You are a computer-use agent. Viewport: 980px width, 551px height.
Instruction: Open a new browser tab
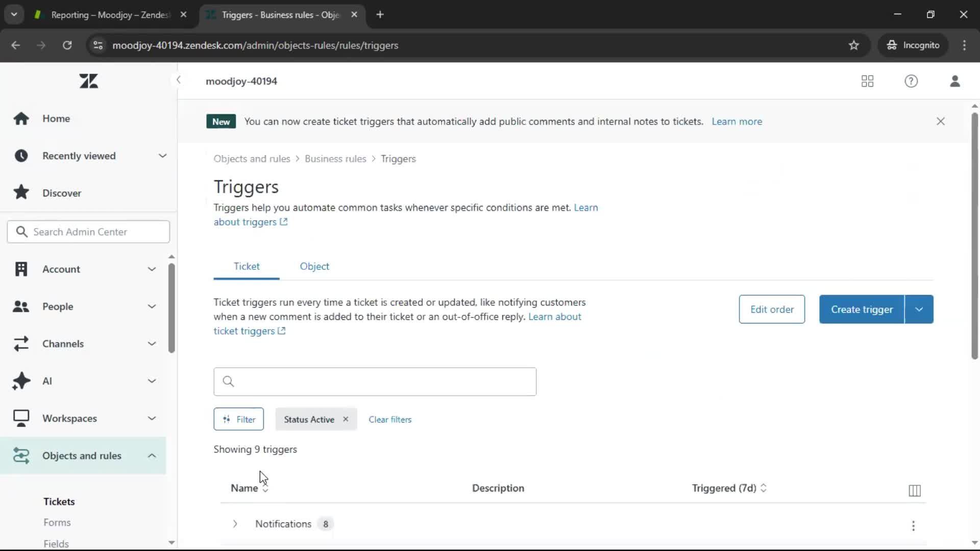pos(380,15)
